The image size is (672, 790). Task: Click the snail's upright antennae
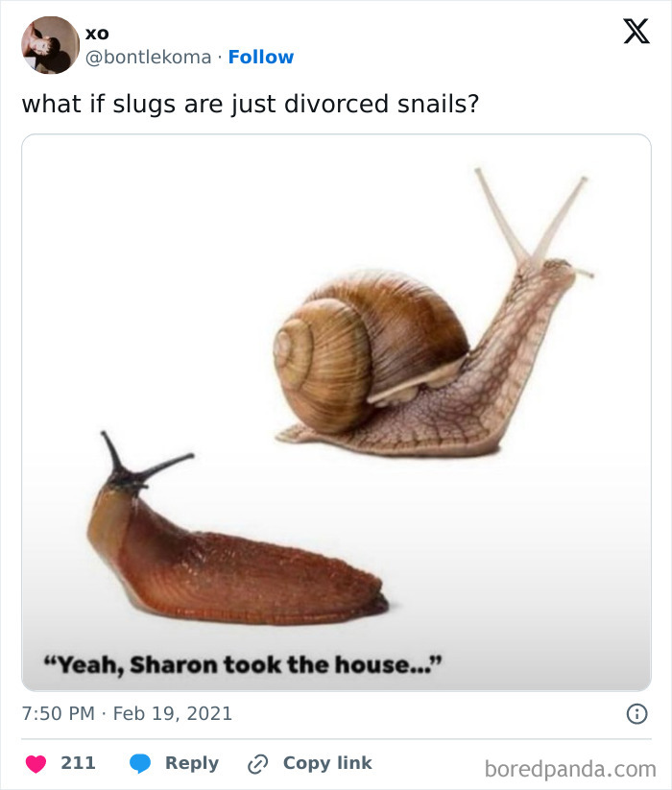(530, 217)
